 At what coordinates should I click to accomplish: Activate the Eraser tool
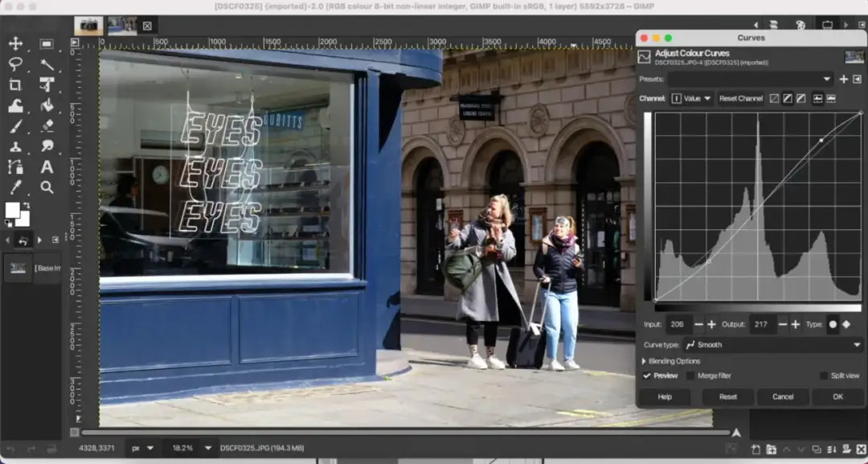click(x=47, y=126)
